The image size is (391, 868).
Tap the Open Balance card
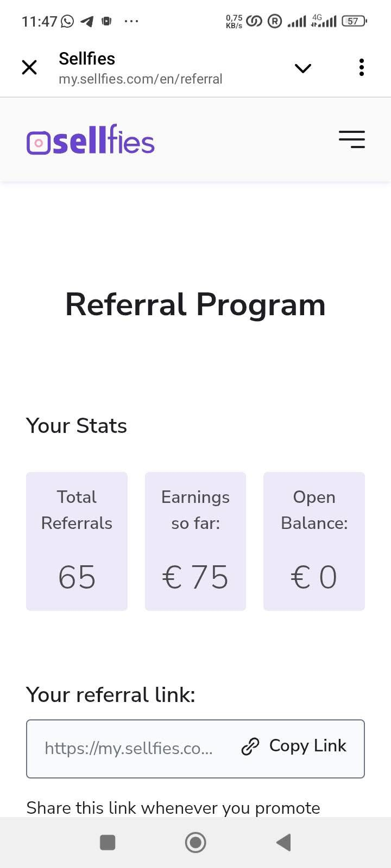(314, 541)
